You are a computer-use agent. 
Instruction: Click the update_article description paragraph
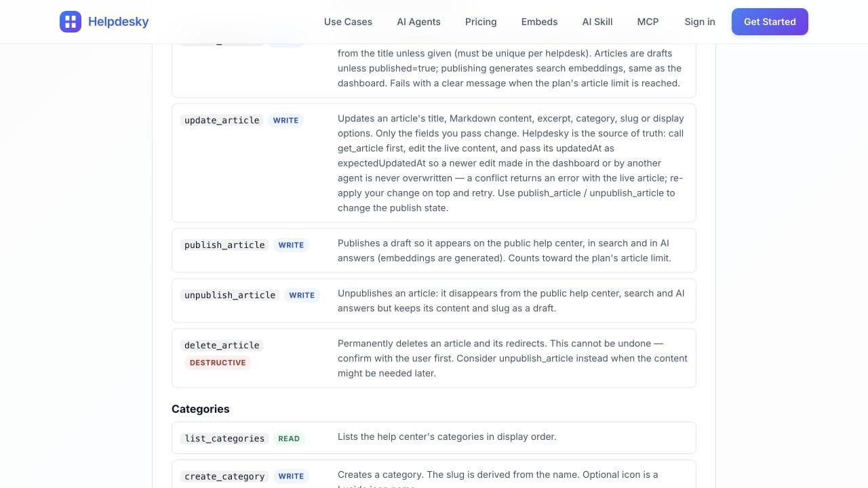512,163
